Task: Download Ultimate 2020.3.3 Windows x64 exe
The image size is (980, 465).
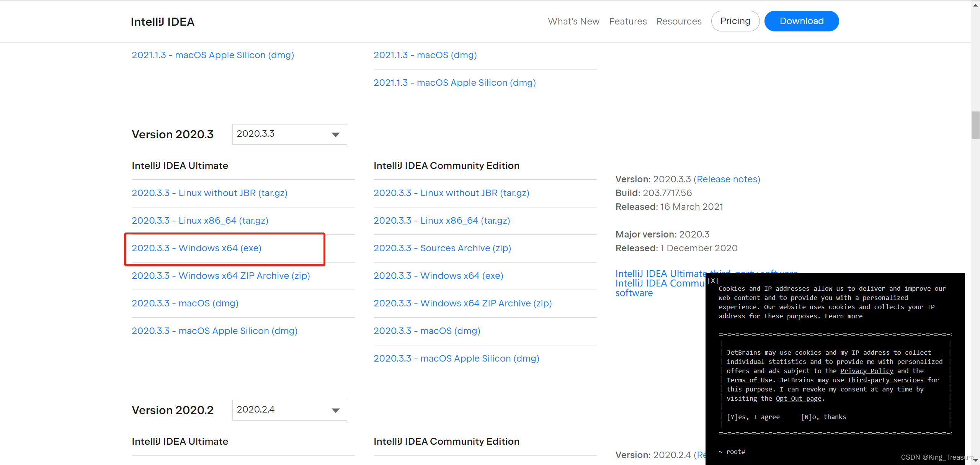Action: 196,248
